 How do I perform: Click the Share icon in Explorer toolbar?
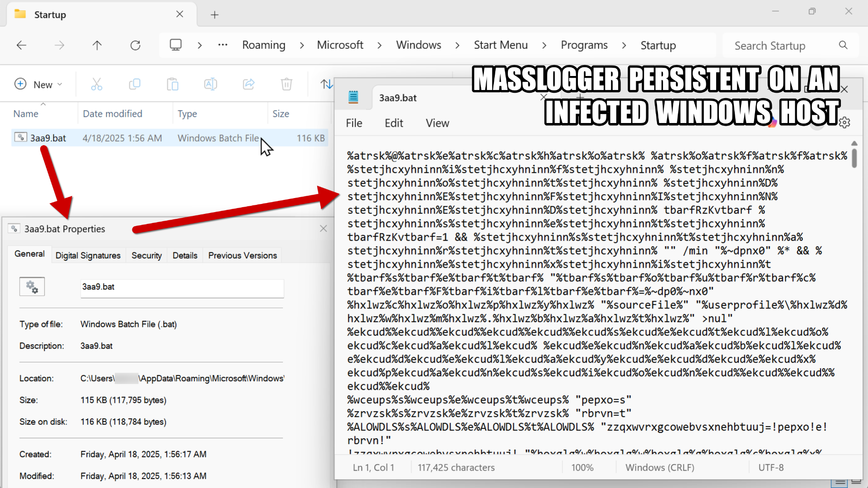point(249,84)
